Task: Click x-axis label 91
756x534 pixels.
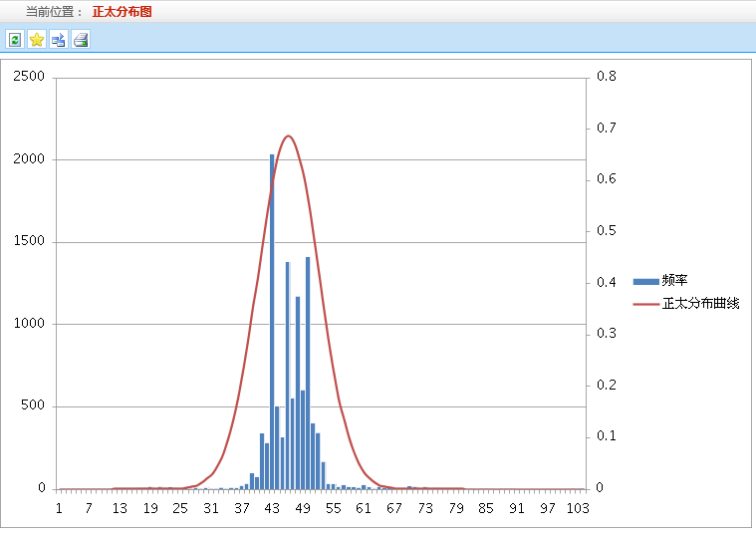Action: (x=516, y=508)
